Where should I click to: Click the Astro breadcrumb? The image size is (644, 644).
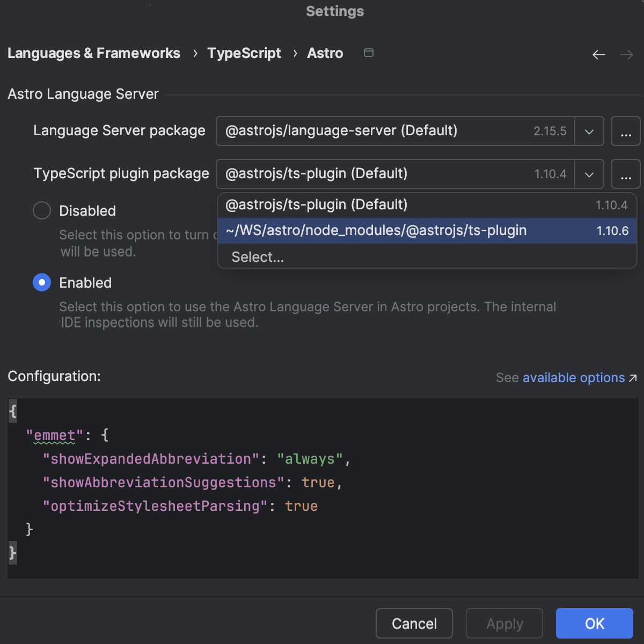pyautogui.click(x=325, y=53)
